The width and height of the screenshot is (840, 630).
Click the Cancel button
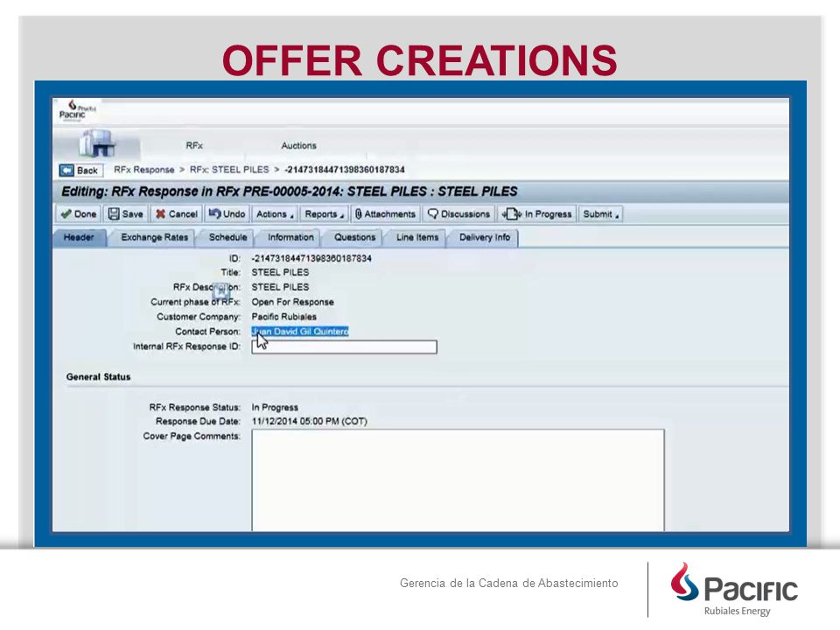pyautogui.click(x=176, y=213)
